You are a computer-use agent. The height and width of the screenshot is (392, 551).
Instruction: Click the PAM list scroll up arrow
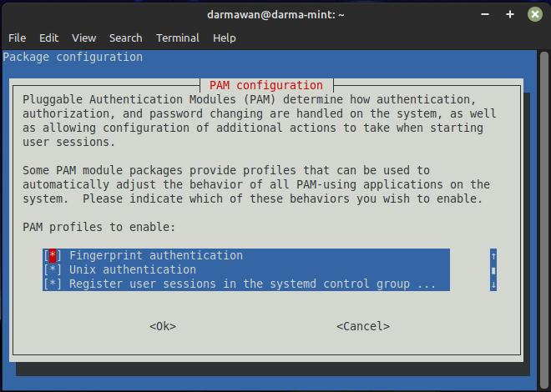click(493, 256)
